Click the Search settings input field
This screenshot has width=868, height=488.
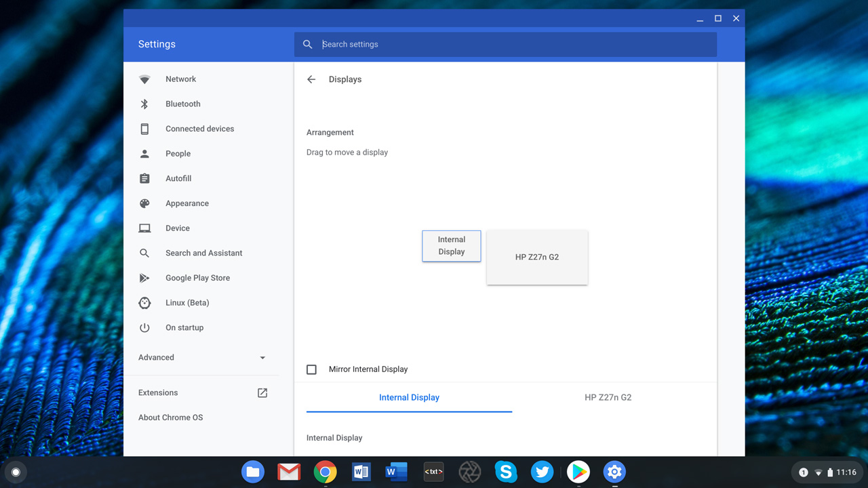515,44
